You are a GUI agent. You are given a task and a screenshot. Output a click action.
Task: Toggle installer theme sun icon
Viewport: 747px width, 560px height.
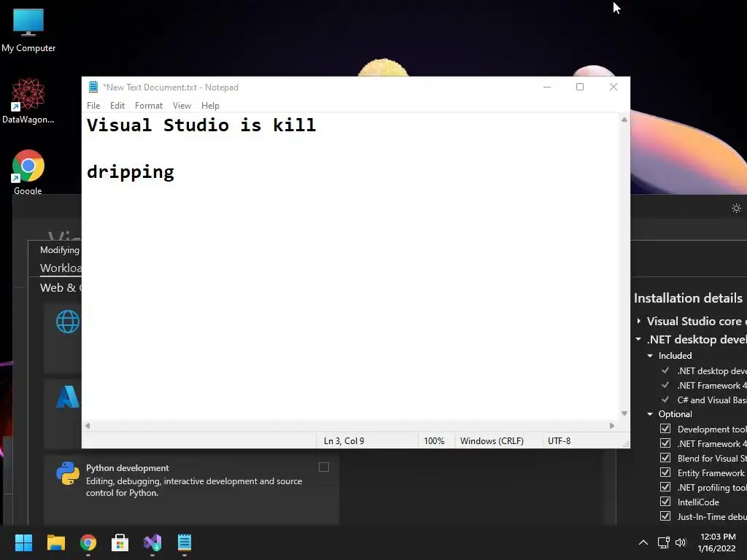736,208
